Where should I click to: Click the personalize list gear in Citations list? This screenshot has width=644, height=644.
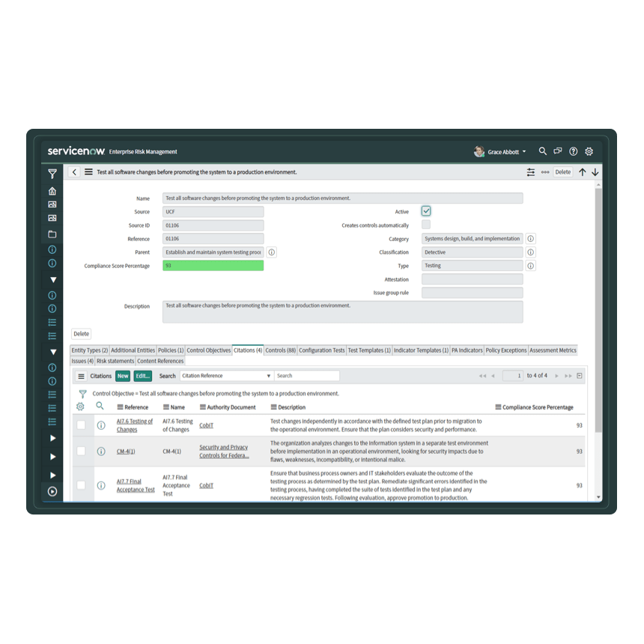pos(82,405)
